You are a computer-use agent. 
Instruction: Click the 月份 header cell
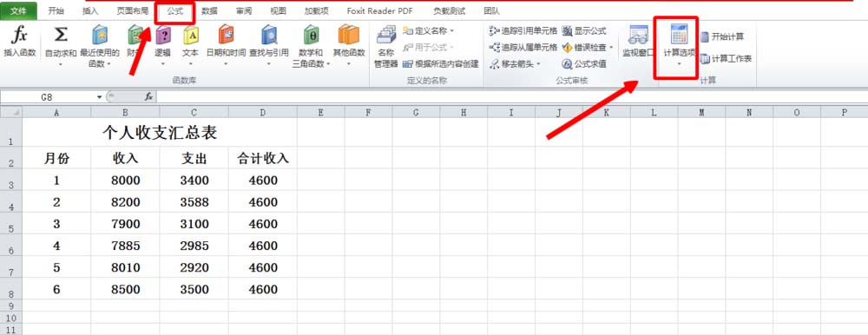click(x=56, y=158)
